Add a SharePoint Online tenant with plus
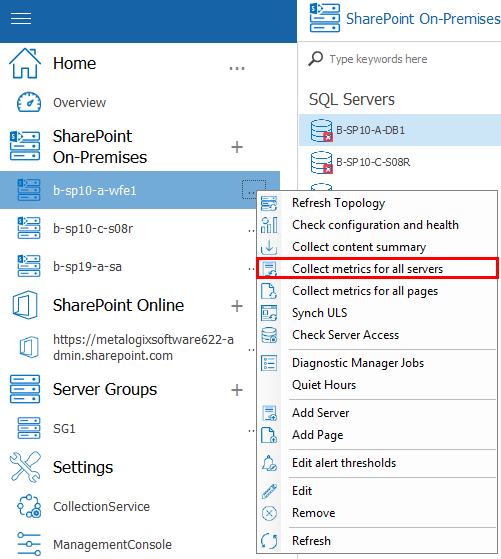The image size is (501, 559). [x=237, y=306]
